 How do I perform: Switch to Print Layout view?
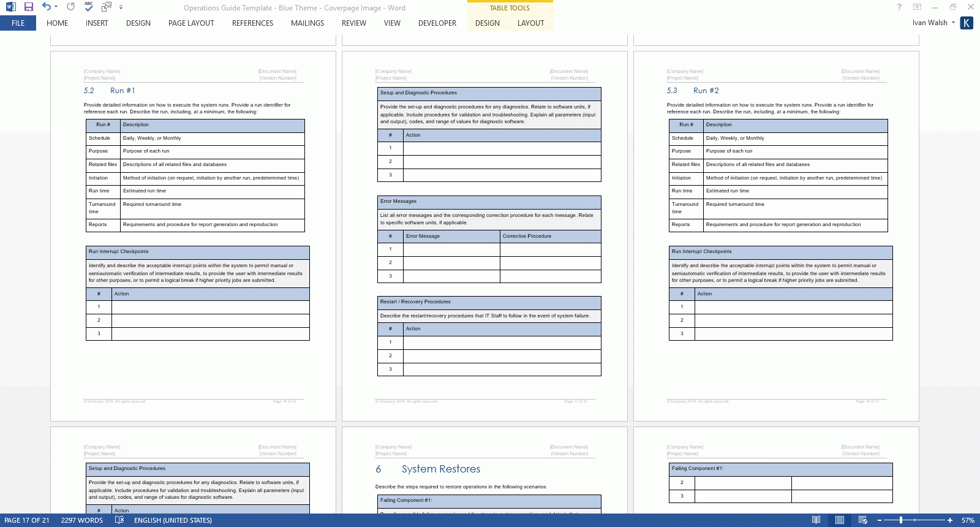tap(840, 520)
